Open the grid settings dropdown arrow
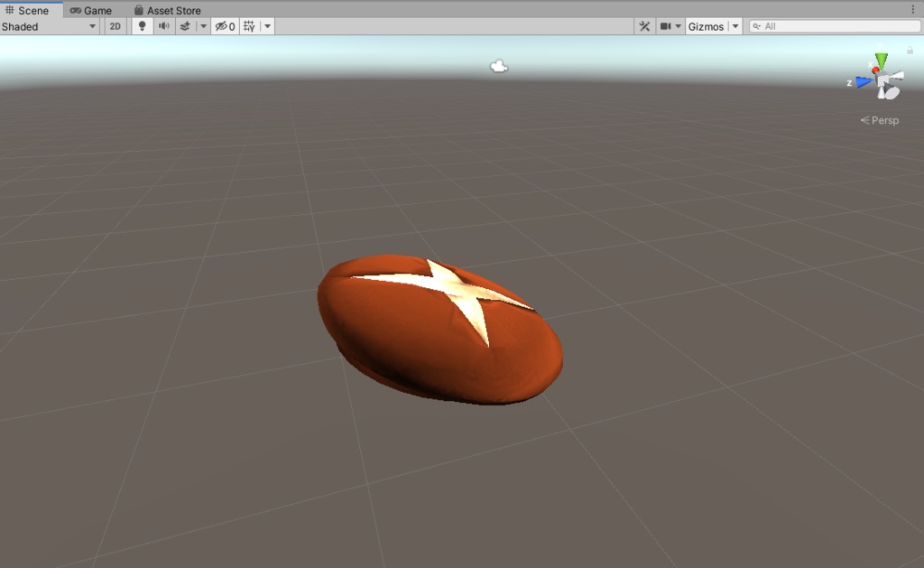The width and height of the screenshot is (924, 568). (267, 26)
